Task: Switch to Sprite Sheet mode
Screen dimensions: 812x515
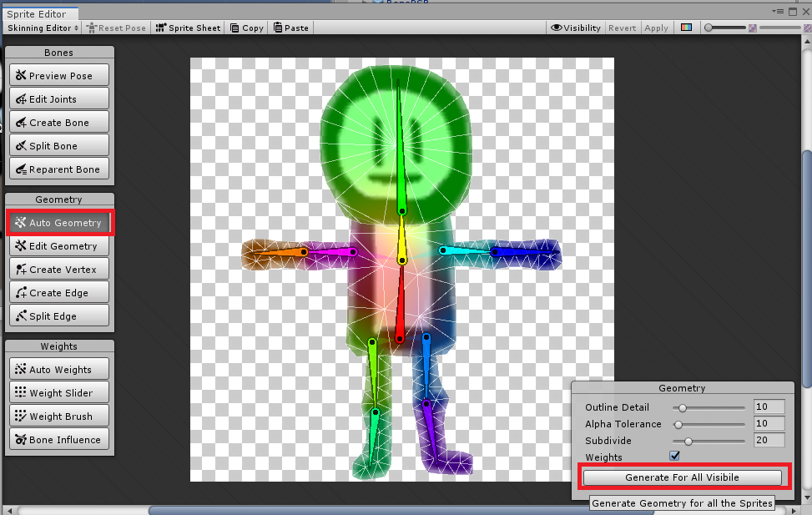Action: coord(188,28)
